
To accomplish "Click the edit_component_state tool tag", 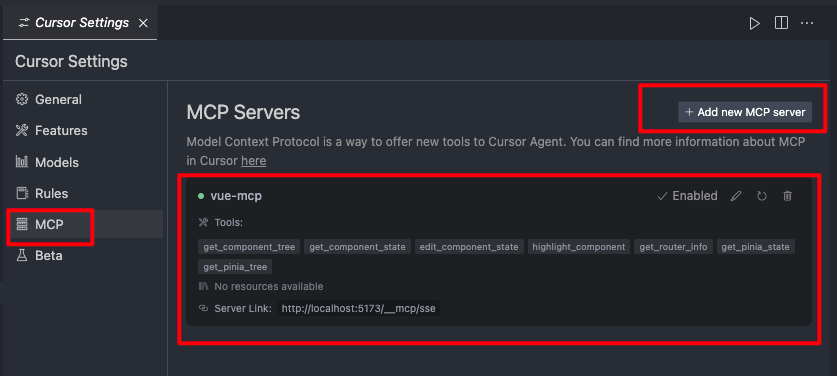I will click(469, 247).
